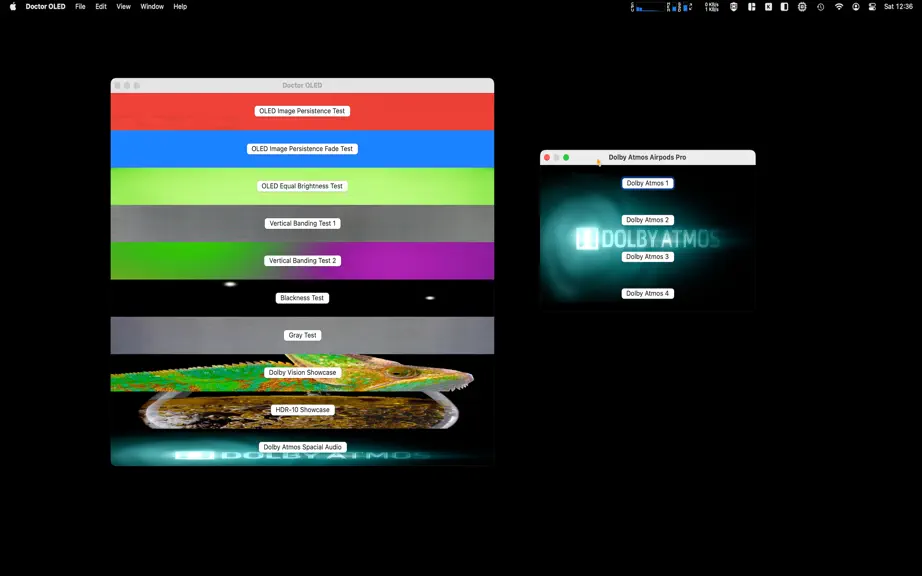Click the Dolby Atmos Airpods Pro title bar
The width and height of the screenshot is (922, 576).
tap(647, 158)
